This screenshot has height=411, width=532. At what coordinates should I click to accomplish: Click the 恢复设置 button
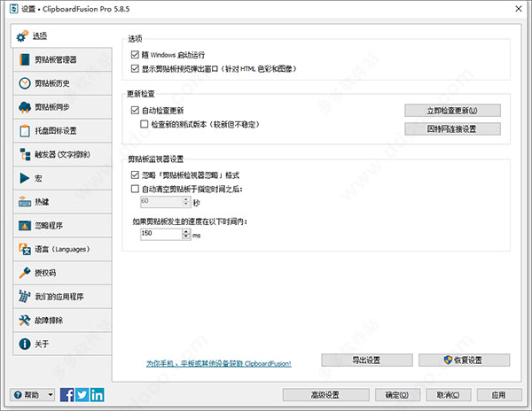click(x=464, y=360)
